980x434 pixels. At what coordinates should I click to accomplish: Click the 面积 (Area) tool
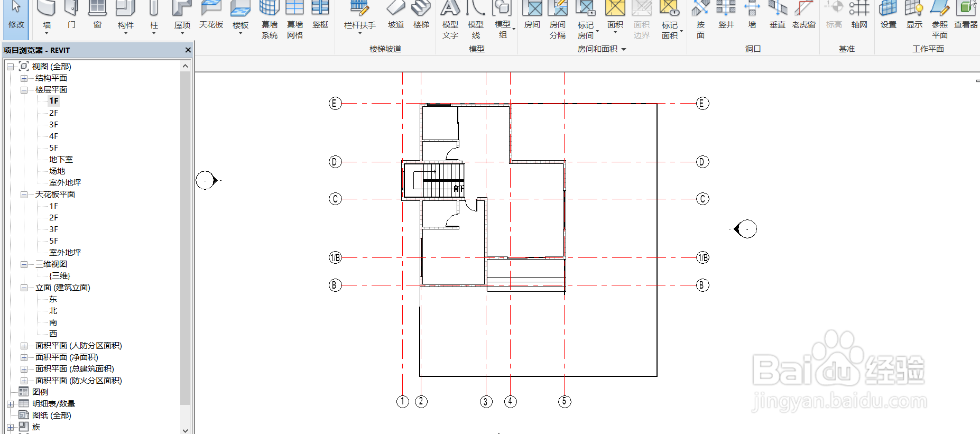tap(615, 17)
